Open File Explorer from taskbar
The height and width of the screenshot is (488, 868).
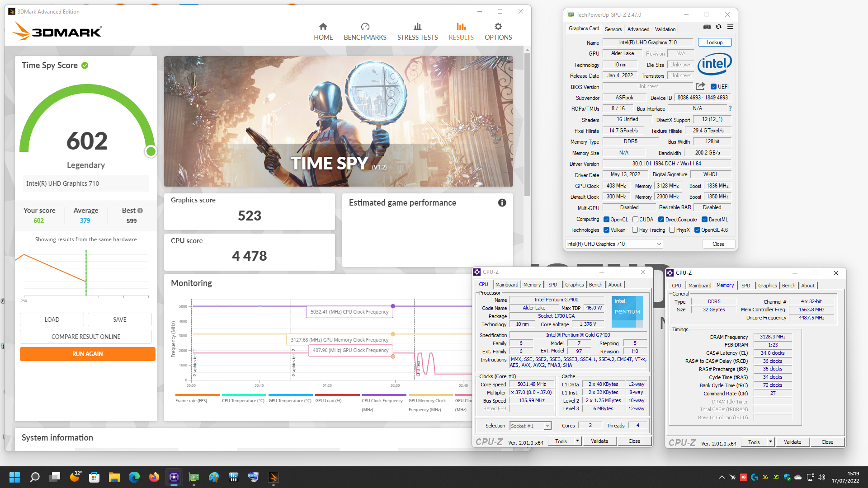(114, 477)
